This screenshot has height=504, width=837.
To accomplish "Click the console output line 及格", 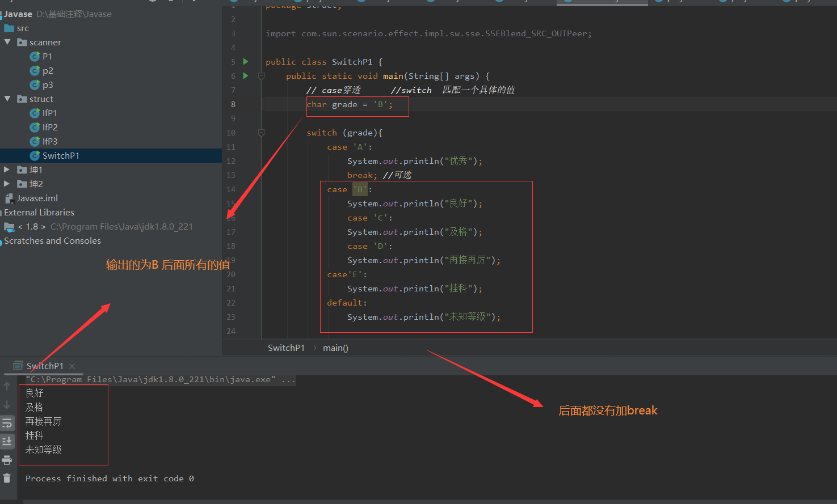I will tap(35, 407).
